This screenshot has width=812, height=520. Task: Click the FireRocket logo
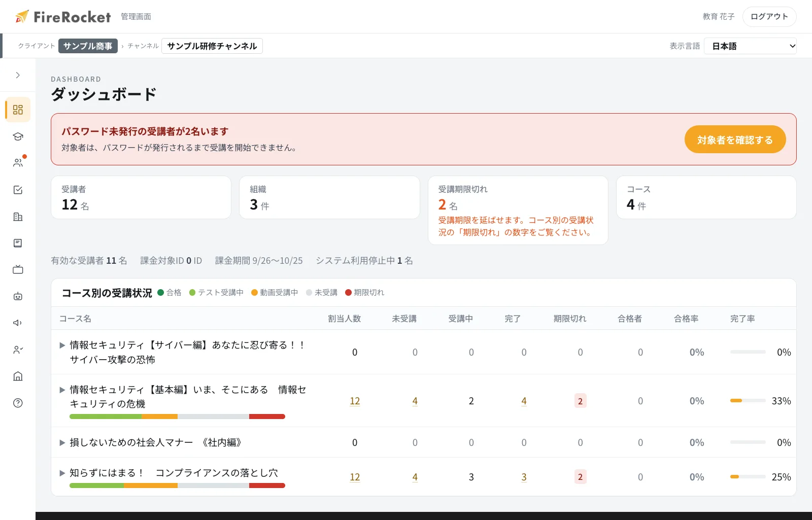click(x=63, y=17)
